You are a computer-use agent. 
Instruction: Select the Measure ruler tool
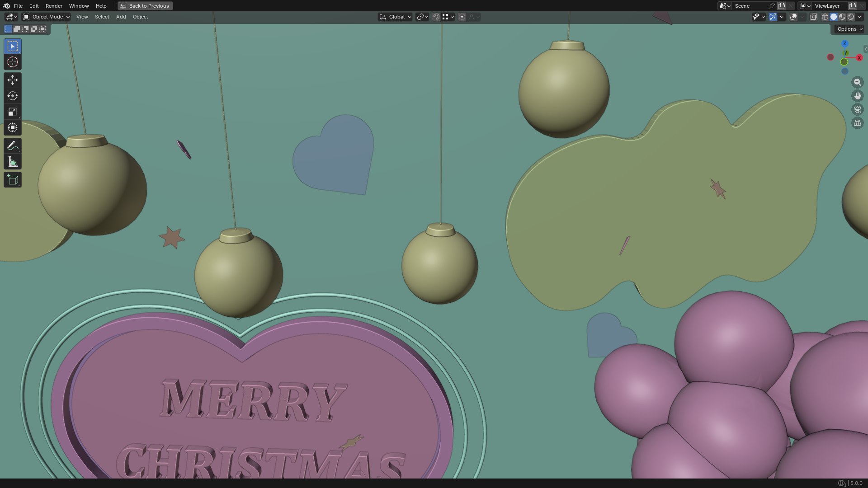(13, 162)
